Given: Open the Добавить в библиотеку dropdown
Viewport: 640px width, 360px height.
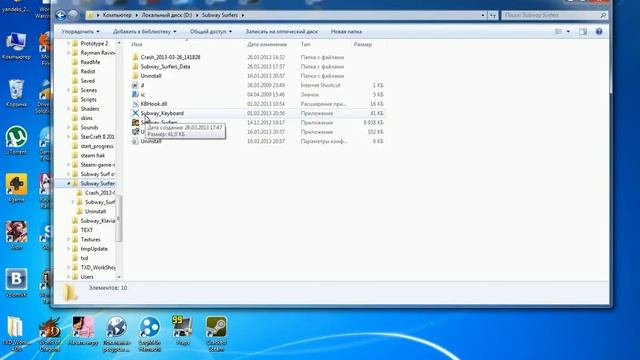Looking at the screenshot, I should coord(144,31).
